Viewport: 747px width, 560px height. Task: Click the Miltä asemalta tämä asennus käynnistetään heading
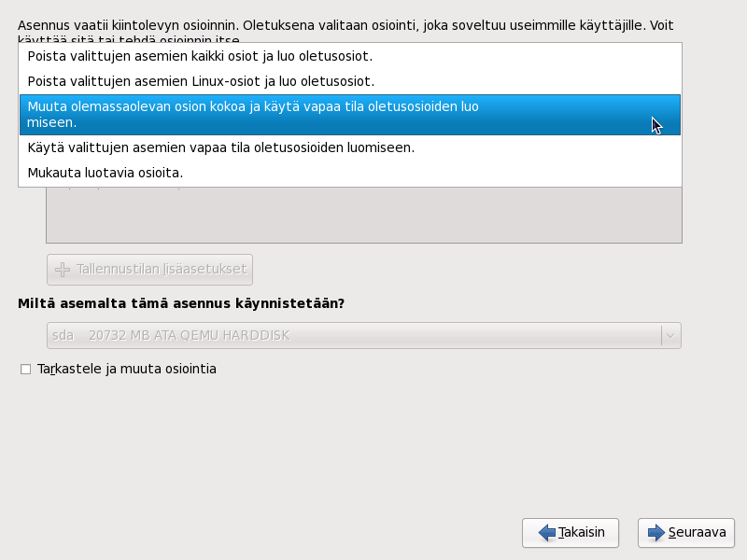[x=181, y=303]
